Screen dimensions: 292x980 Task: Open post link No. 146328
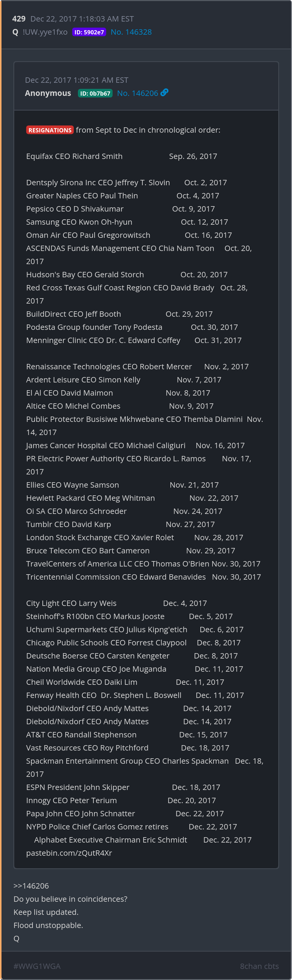tap(131, 32)
